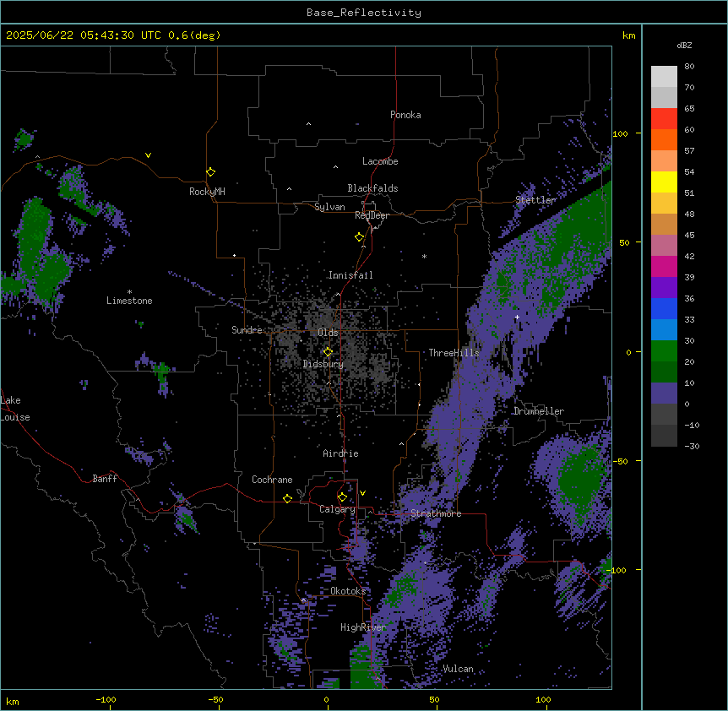Screen dimensions: 728x711
Task: Click the km unit label at bottom left
Action: coord(13,701)
